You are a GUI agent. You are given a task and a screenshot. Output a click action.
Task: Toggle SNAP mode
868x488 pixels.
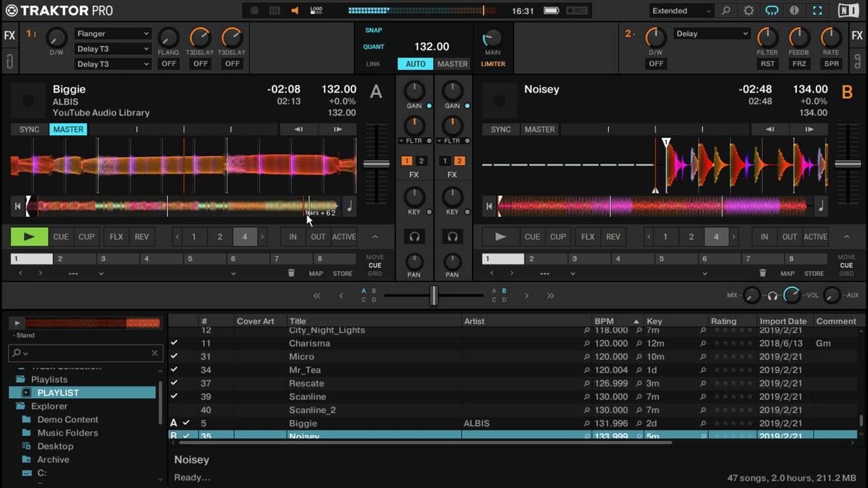[374, 30]
